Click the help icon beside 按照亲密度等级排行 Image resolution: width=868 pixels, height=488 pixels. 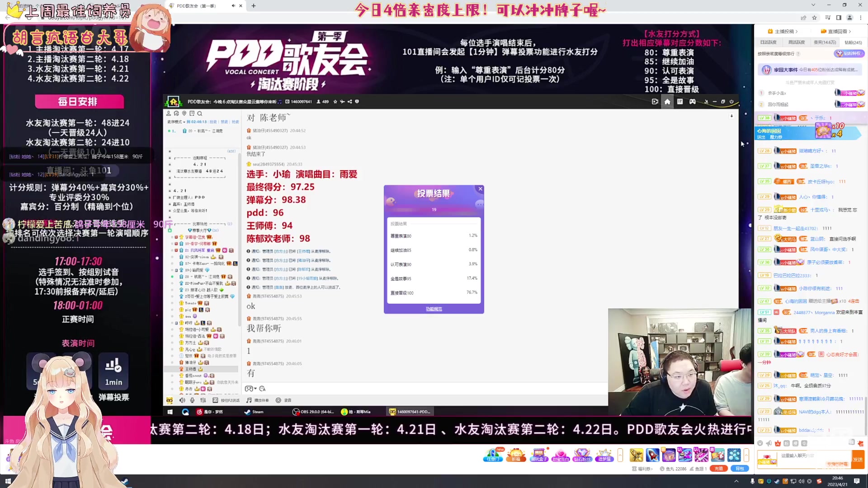click(x=798, y=54)
